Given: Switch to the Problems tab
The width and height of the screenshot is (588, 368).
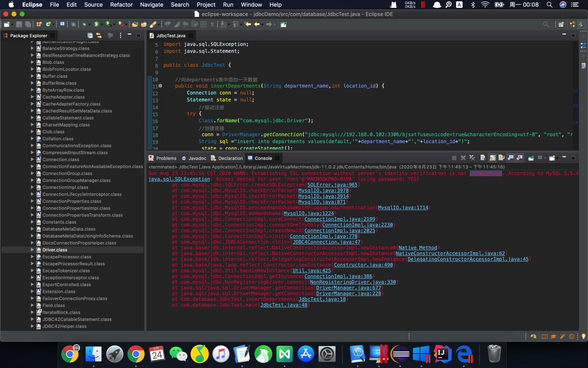Looking at the screenshot, I should point(163,158).
